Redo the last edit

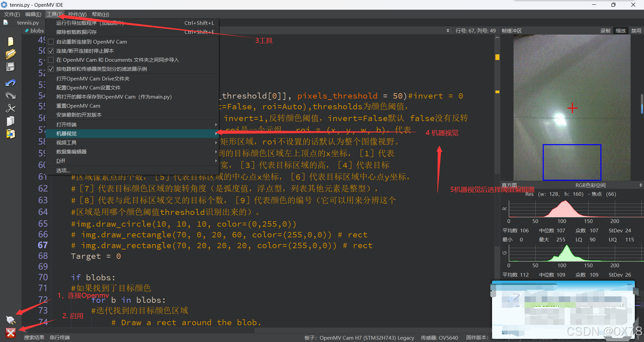(x=10, y=96)
